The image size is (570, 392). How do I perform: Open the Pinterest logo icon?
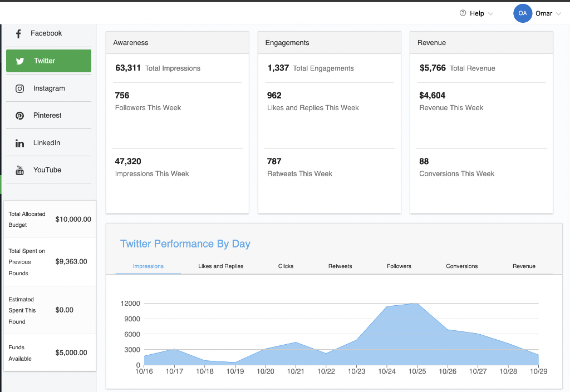[x=19, y=116]
